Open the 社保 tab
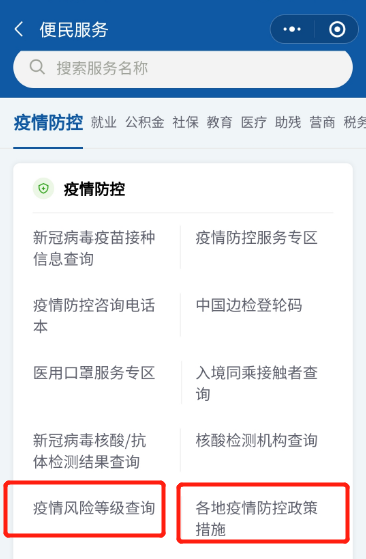366x559 pixels. tap(185, 122)
